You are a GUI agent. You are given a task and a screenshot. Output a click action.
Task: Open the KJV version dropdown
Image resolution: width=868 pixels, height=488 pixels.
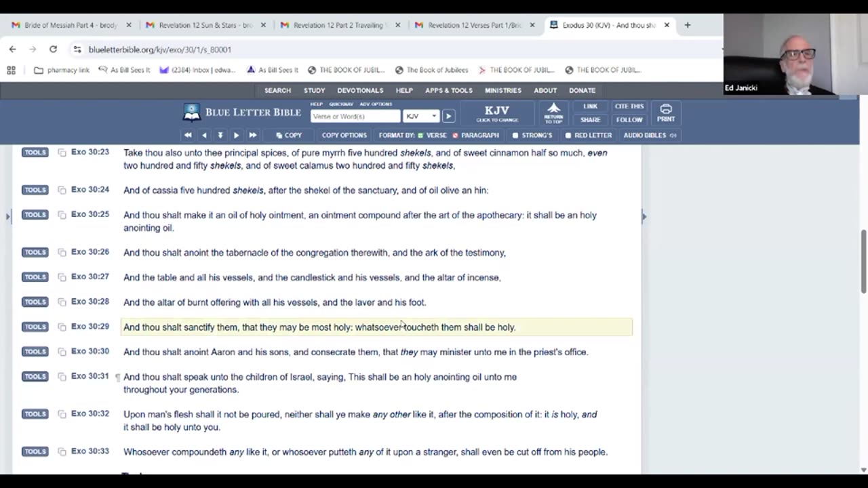420,116
